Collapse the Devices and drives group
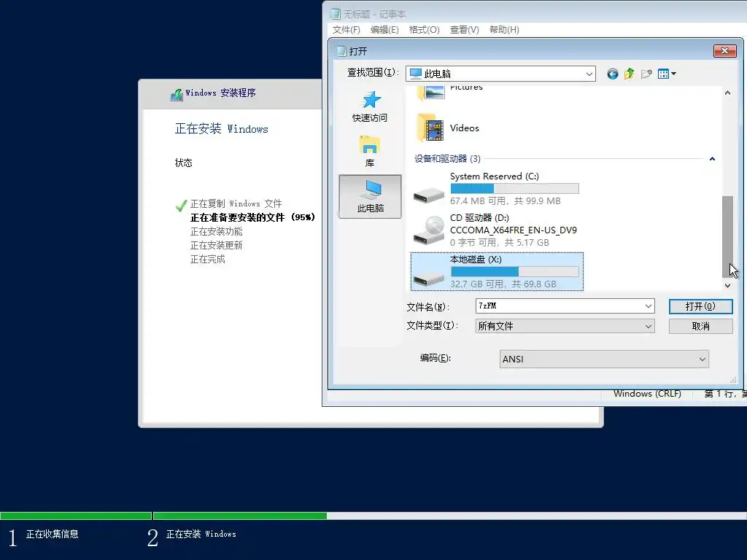The width and height of the screenshot is (747, 560). tap(712, 158)
